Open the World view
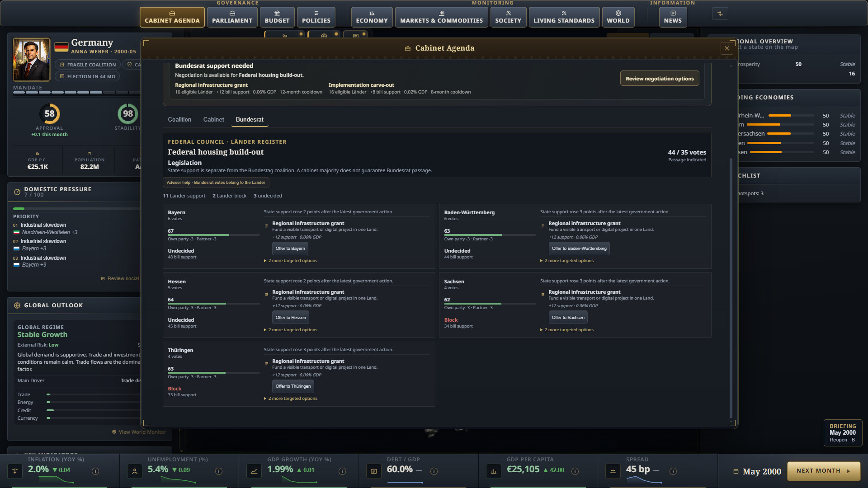The width and height of the screenshot is (868, 488). click(618, 17)
